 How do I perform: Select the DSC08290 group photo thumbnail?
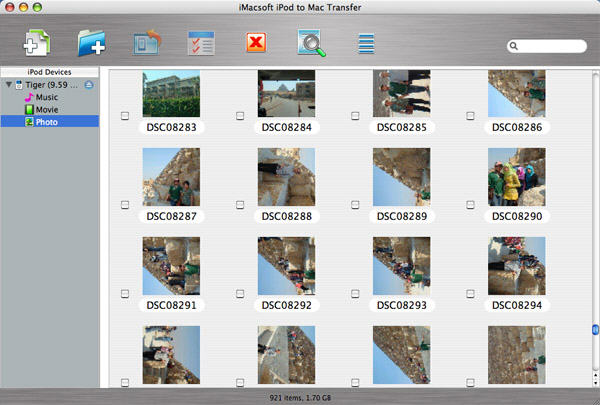[517, 177]
